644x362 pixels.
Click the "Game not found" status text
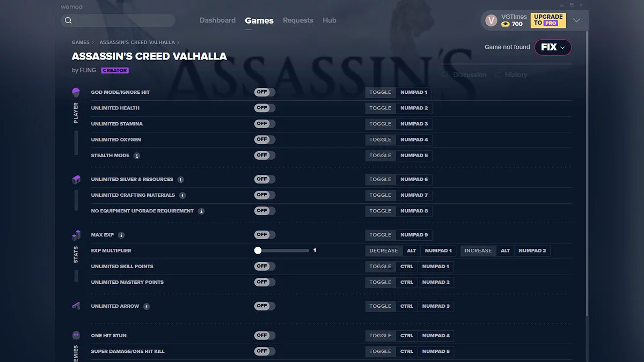click(507, 47)
